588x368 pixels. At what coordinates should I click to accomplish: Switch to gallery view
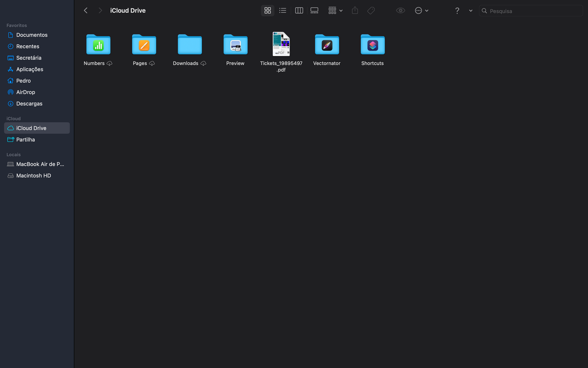click(314, 11)
